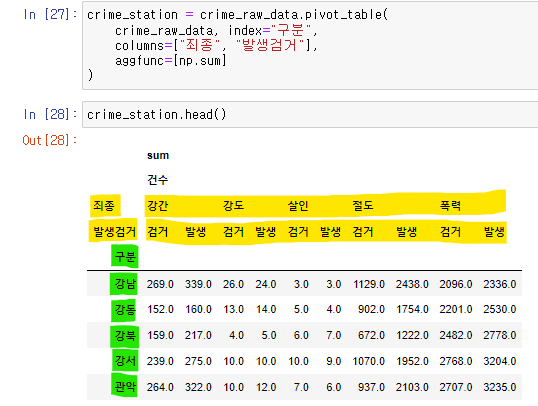Click the 160.0 cell in 강동 row
This screenshot has width=538, height=406.
pyautogui.click(x=198, y=309)
